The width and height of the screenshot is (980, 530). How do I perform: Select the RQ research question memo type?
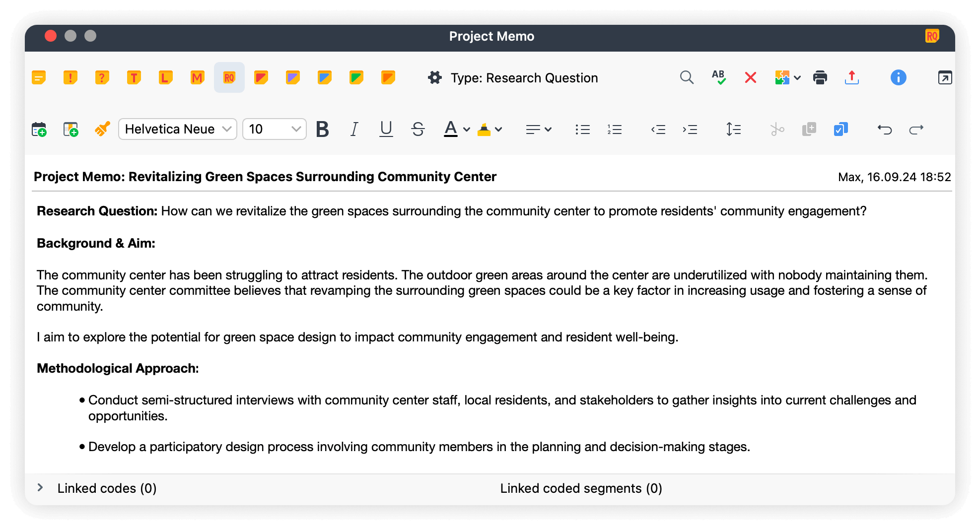(229, 78)
